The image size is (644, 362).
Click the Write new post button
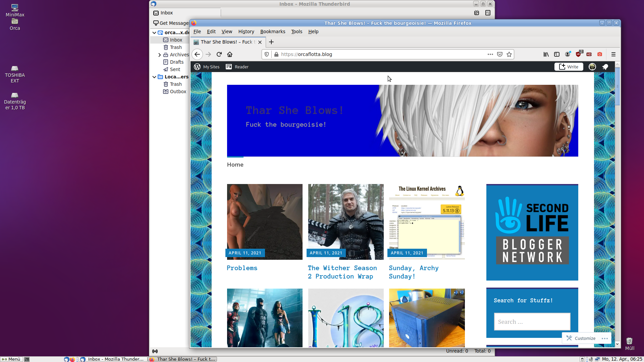pos(569,67)
